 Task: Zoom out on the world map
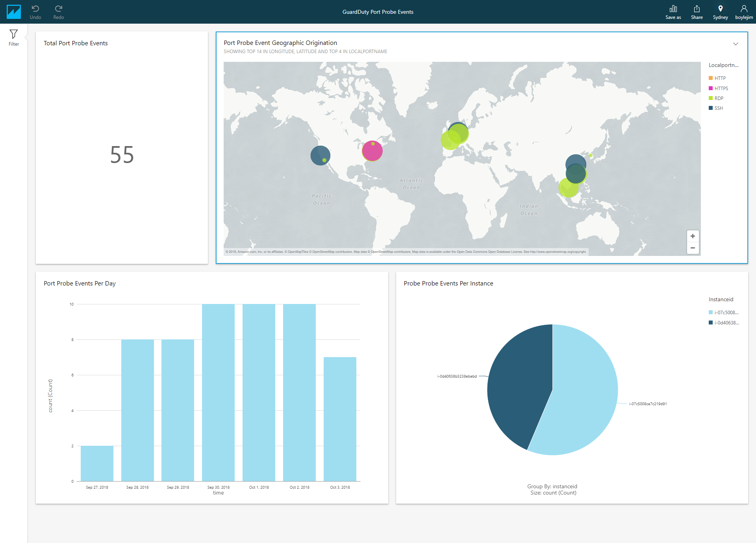point(693,248)
